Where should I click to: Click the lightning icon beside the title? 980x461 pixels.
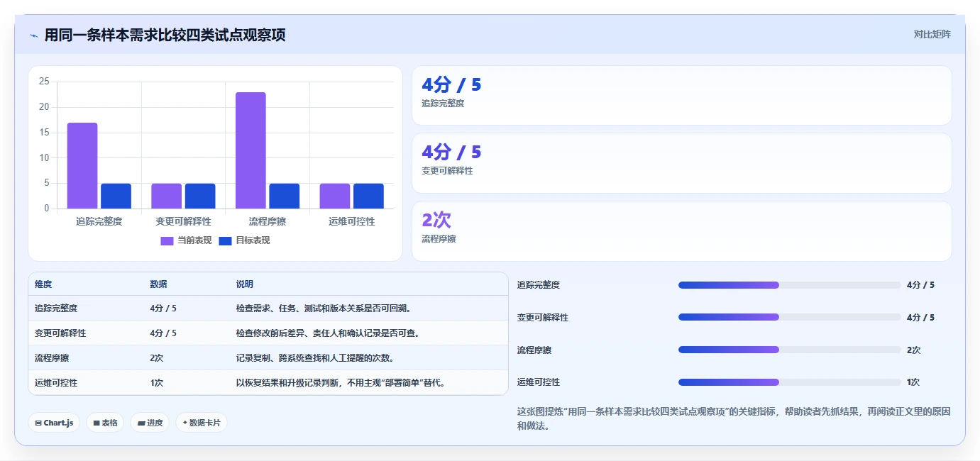pyautogui.click(x=34, y=35)
